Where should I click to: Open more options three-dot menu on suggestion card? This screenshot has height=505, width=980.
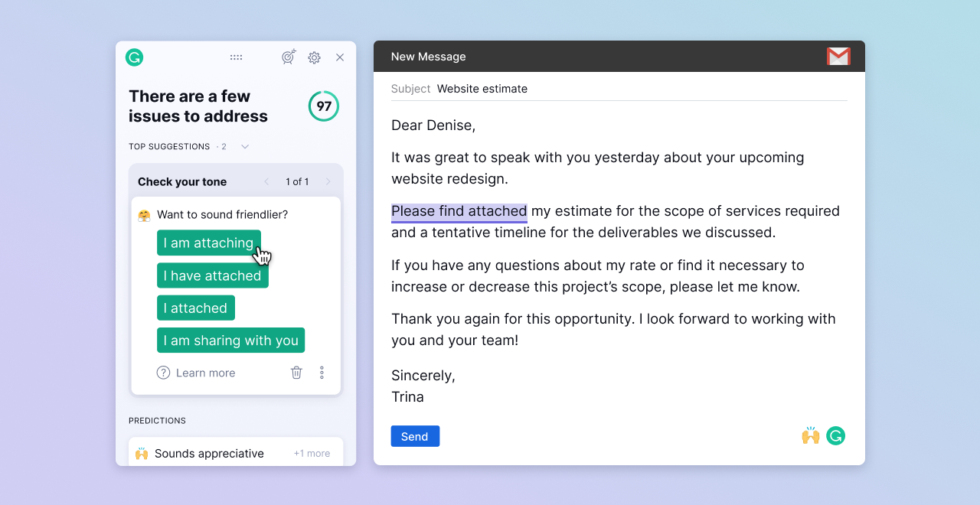322,373
